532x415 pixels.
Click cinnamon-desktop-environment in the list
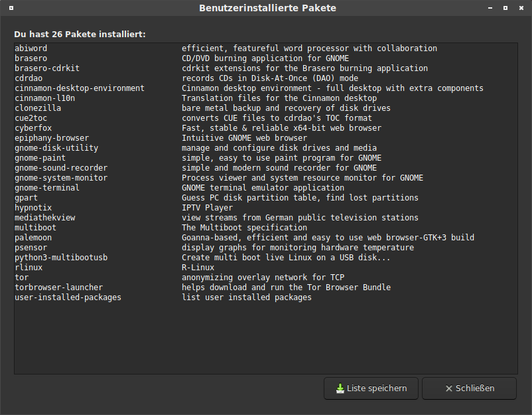click(x=80, y=88)
